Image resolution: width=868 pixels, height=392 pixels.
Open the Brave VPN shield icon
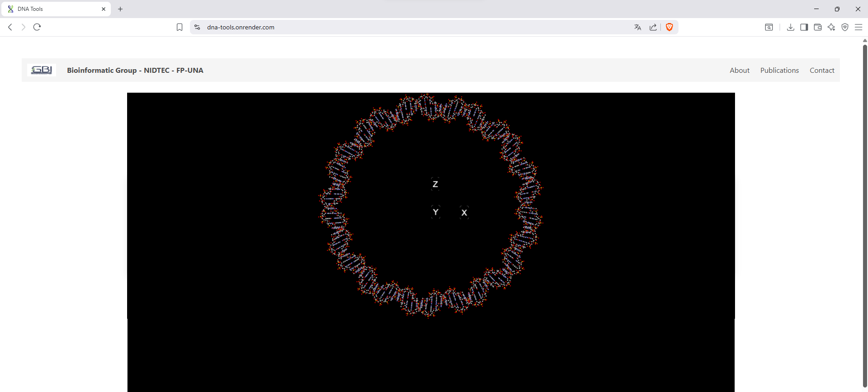pos(844,27)
